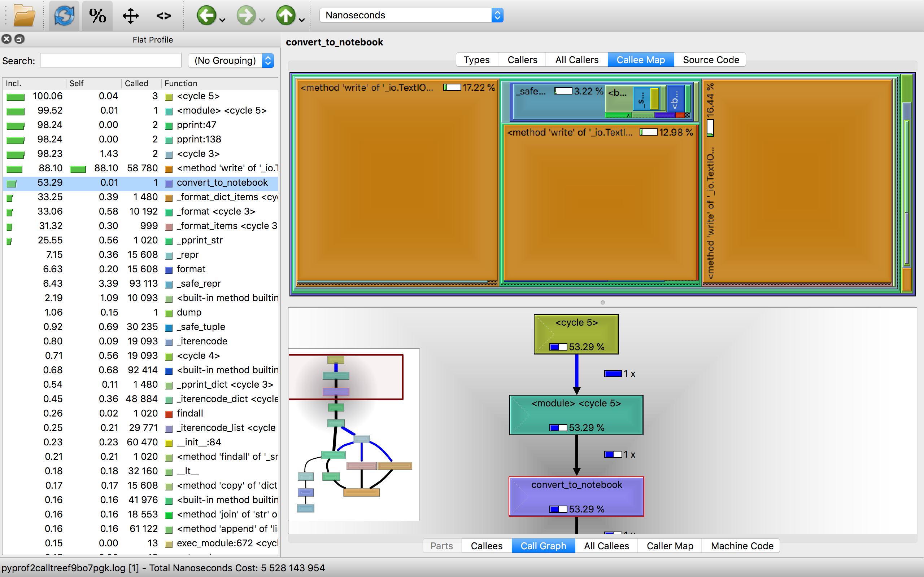Open the (No Grouping) dropdown
Image resolution: width=924 pixels, height=577 pixels.
pos(231,61)
